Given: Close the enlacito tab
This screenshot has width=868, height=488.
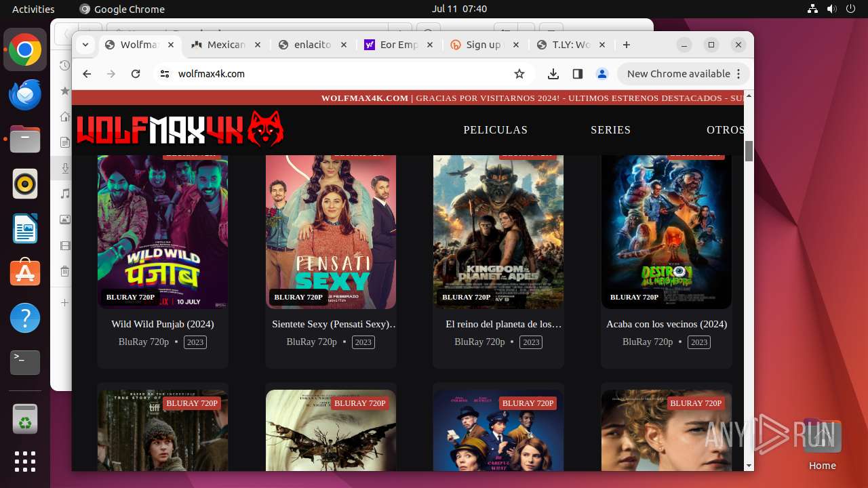Looking at the screenshot, I should (344, 45).
